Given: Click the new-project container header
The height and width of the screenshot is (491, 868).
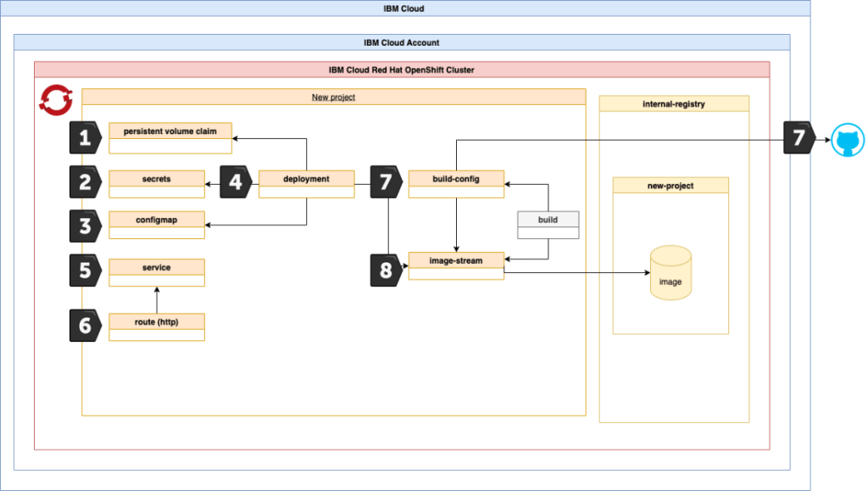Looking at the screenshot, I should coord(670,186).
